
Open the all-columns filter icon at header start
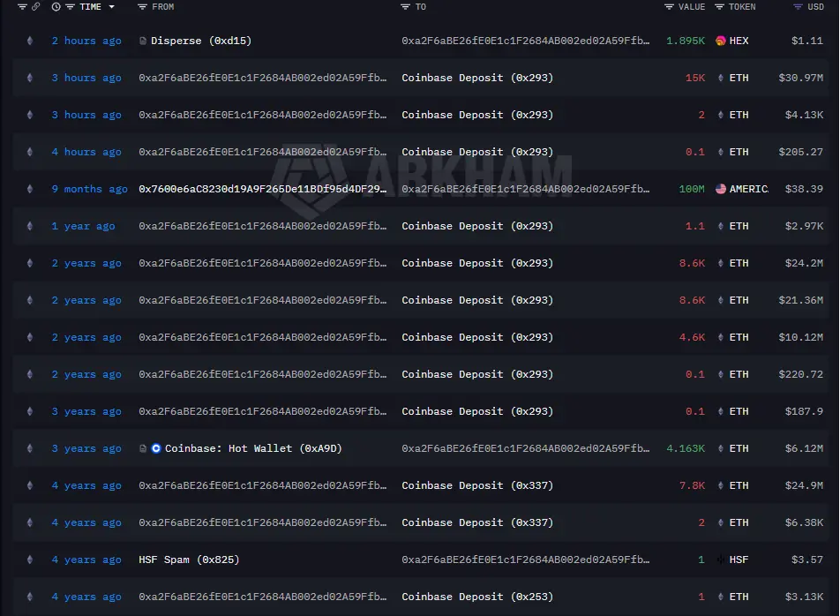click(x=22, y=7)
